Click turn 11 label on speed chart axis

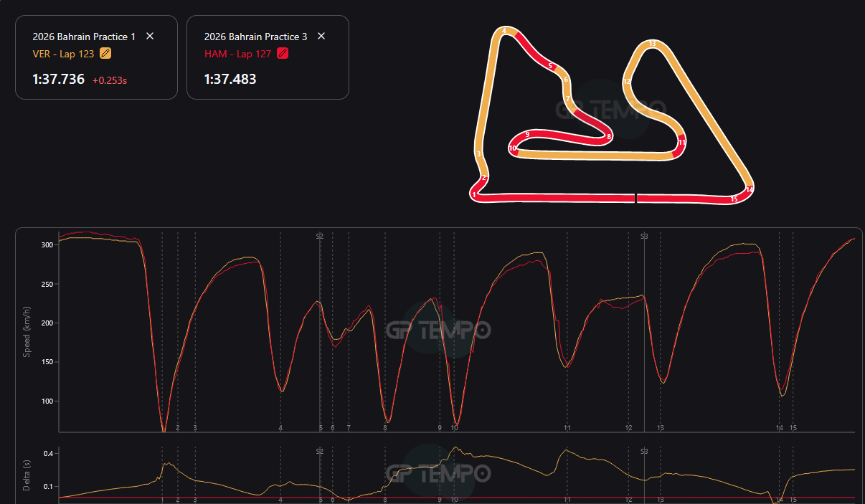pyautogui.click(x=567, y=428)
